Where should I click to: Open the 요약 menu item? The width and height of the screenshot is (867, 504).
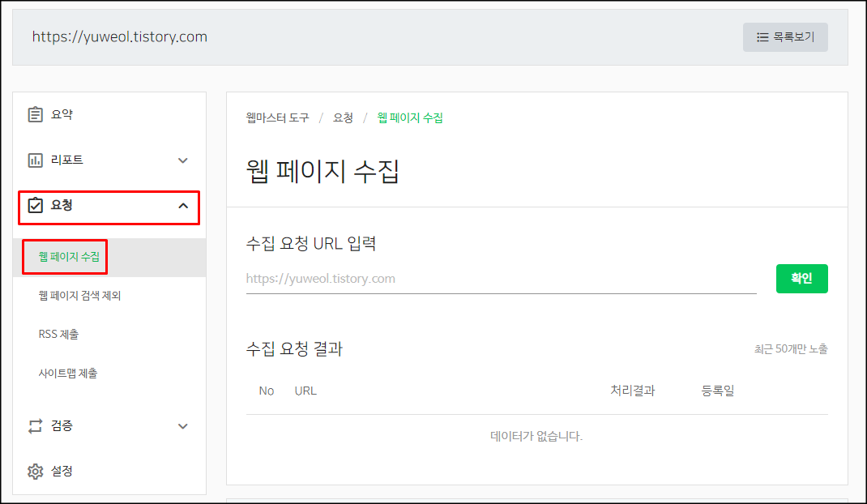pos(62,114)
